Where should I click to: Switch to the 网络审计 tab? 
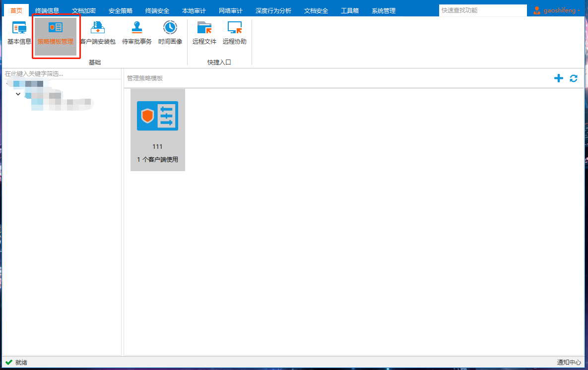(x=231, y=10)
